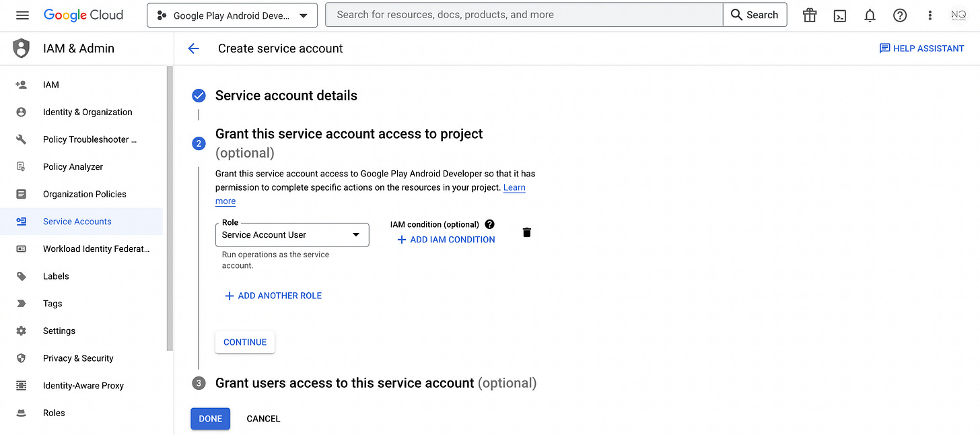Viewport: 980px width, 435px height.
Task: Click the Policy Troubleshooter wrench icon
Action: coord(21,139)
